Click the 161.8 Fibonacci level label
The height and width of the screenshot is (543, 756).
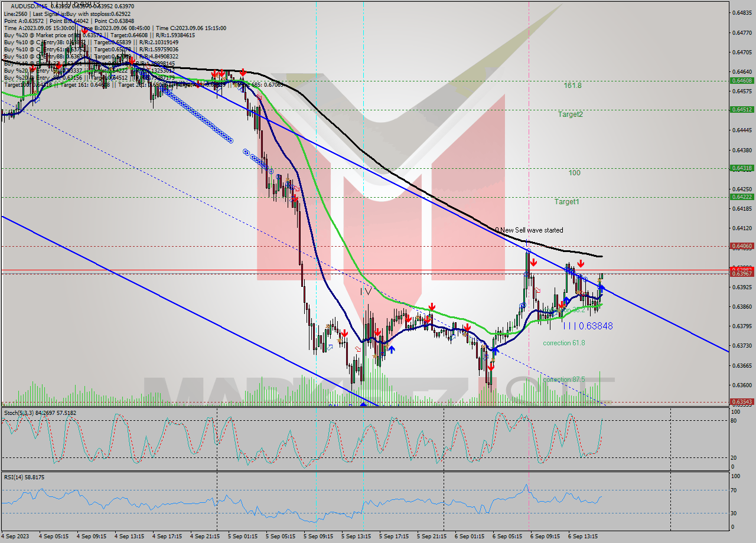point(572,86)
